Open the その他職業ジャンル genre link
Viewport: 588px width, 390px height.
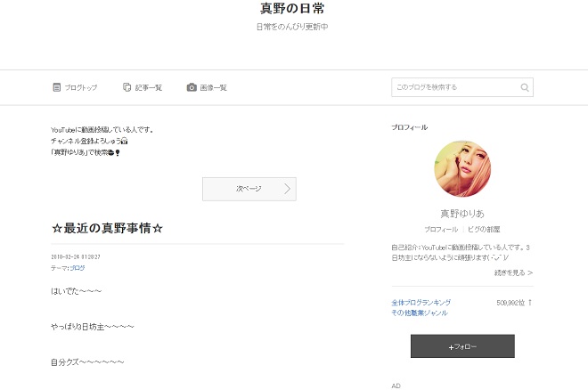click(420, 313)
